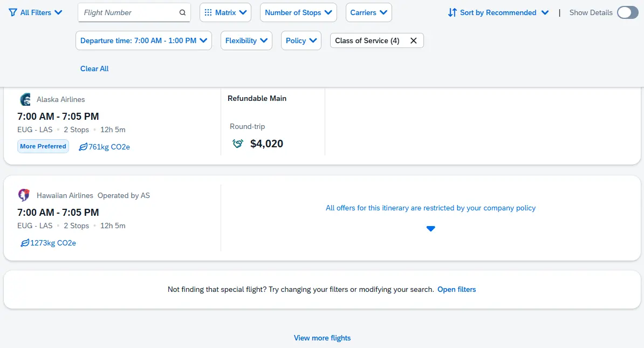The height and width of the screenshot is (348, 644).
Task: Open the All Filters dropdown
Action: pos(35,12)
